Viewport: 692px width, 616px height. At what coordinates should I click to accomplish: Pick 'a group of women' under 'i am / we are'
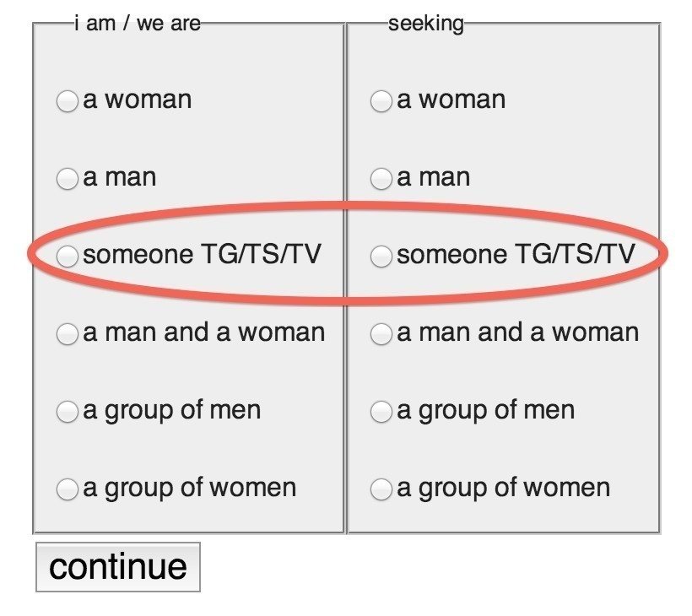click(x=67, y=489)
